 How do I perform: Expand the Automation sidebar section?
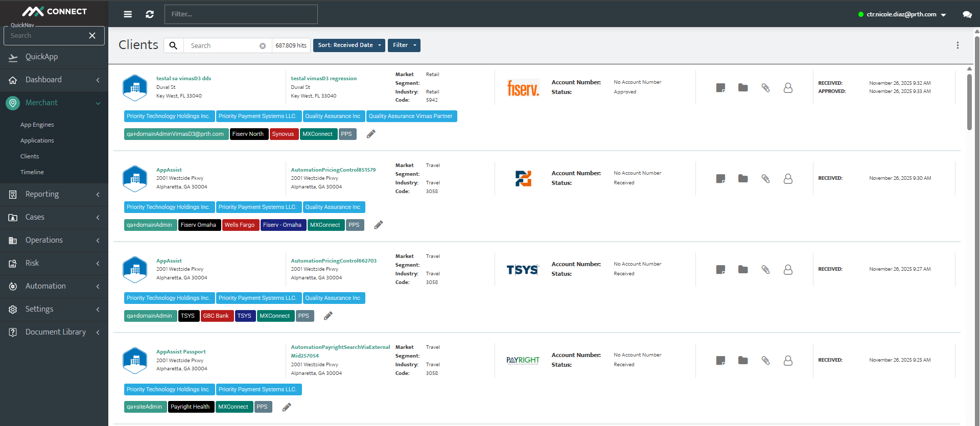pyautogui.click(x=54, y=286)
